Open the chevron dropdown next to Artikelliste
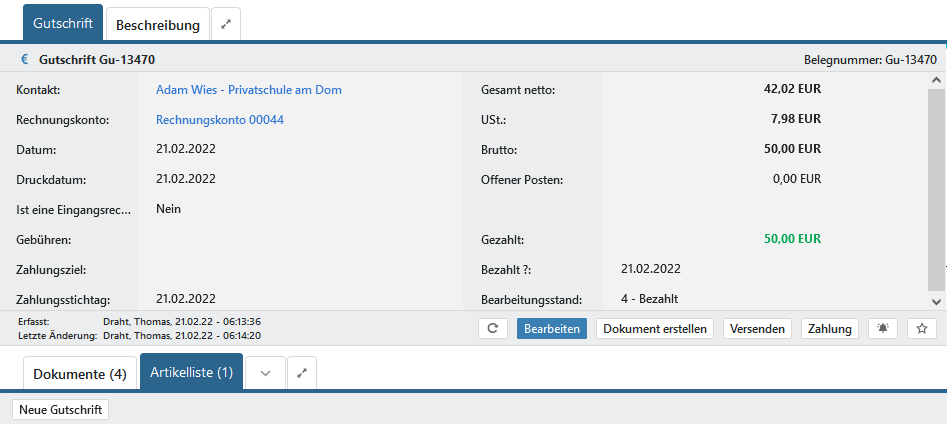Image resolution: width=947 pixels, height=424 pixels. [x=265, y=373]
